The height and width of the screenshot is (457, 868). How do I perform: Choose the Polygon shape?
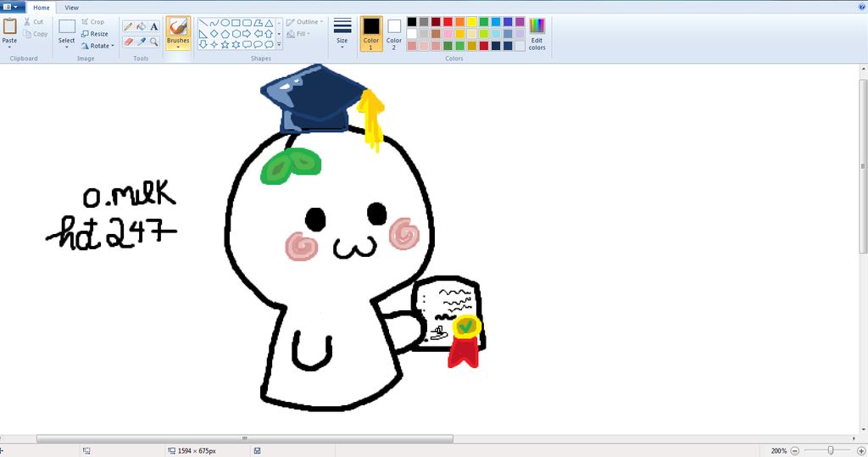point(258,23)
